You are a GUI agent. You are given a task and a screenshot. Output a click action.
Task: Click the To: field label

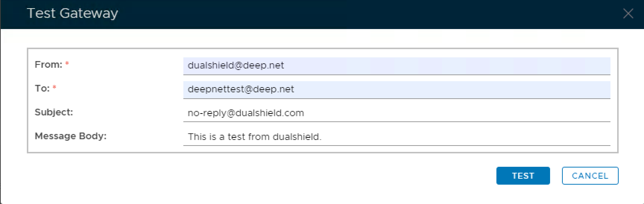(42, 89)
